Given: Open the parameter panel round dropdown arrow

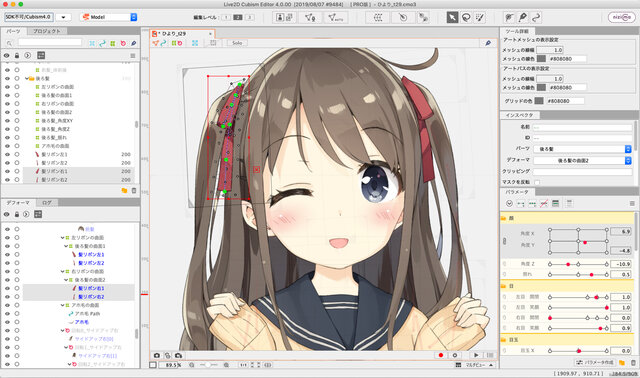Looking at the screenshot, I should (x=509, y=203).
